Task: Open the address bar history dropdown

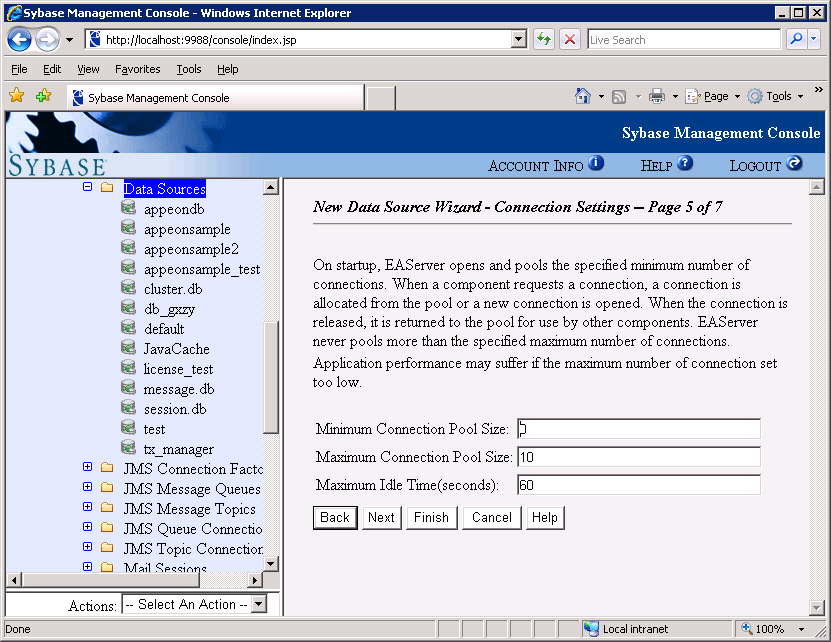Action: (x=519, y=39)
